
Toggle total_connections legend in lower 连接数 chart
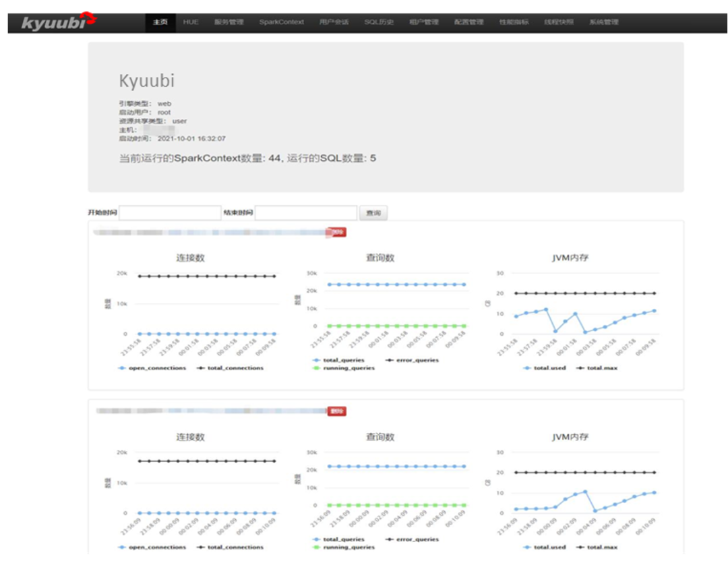[231, 547]
